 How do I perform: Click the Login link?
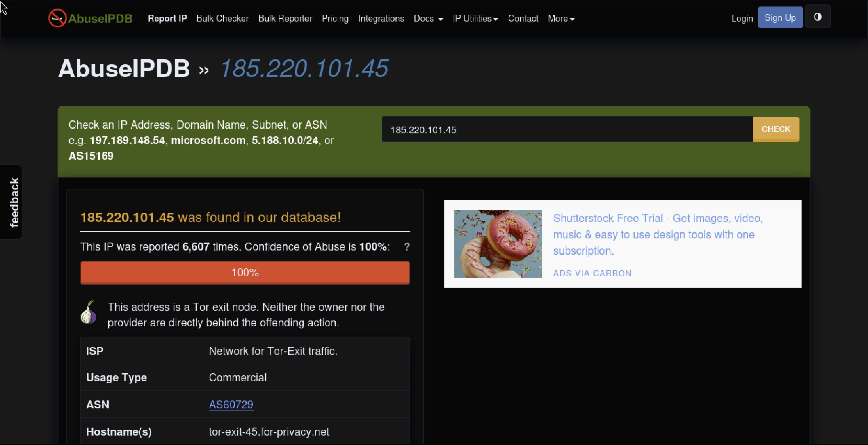click(742, 19)
